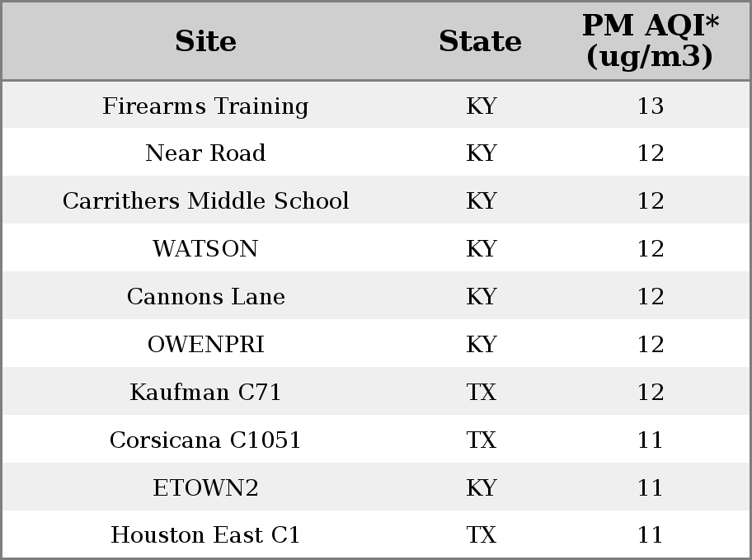Select the OWENPRI site cell
This screenshot has width=752, height=560.
(x=205, y=345)
